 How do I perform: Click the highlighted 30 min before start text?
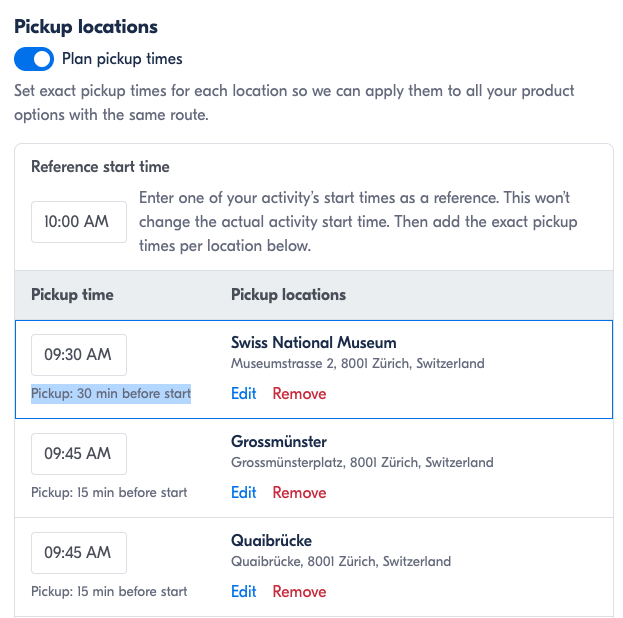[x=111, y=393]
